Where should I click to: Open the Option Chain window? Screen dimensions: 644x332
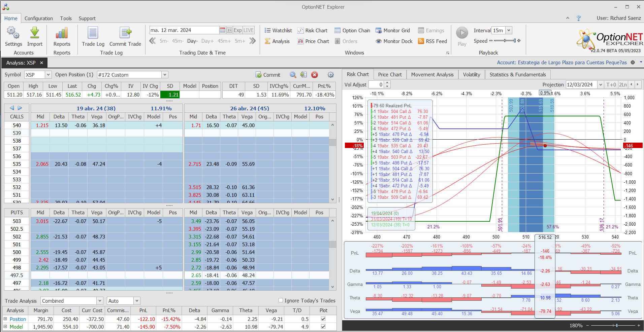352,31
